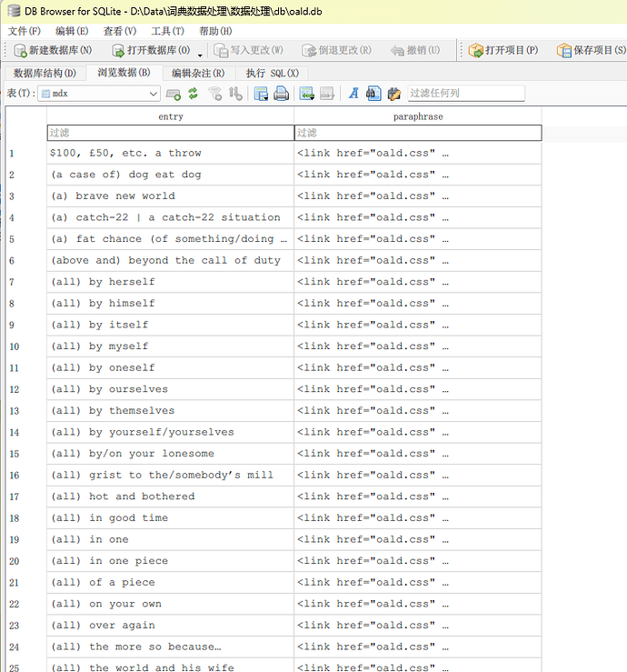Click the binoculars-with-pencil find and replace icon
Viewport: 627px width, 672px height.
tap(394, 94)
